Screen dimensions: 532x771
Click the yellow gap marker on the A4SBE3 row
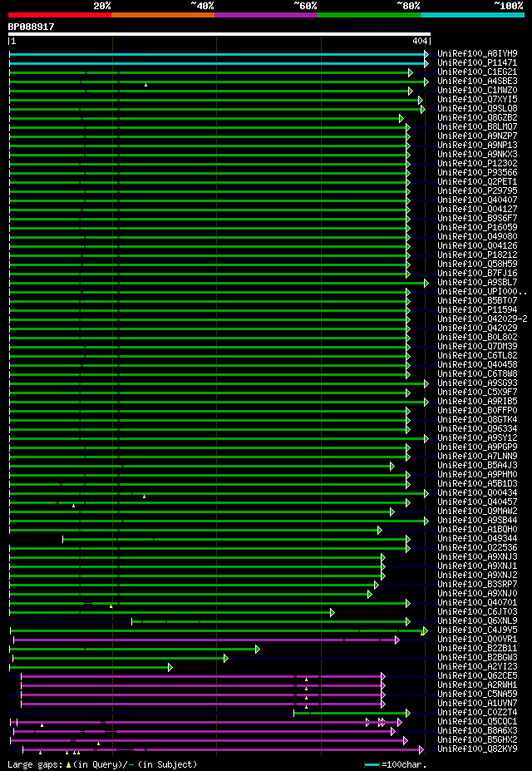coord(146,85)
